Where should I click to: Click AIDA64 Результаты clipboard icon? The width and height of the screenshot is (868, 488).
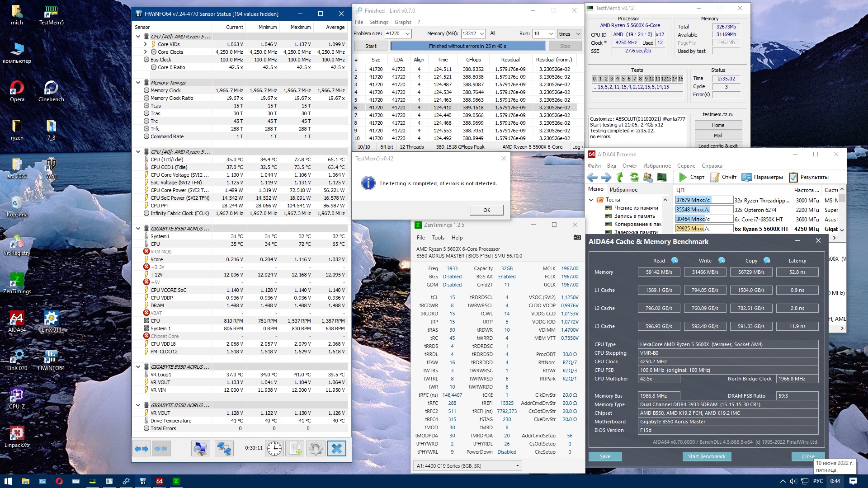793,177
